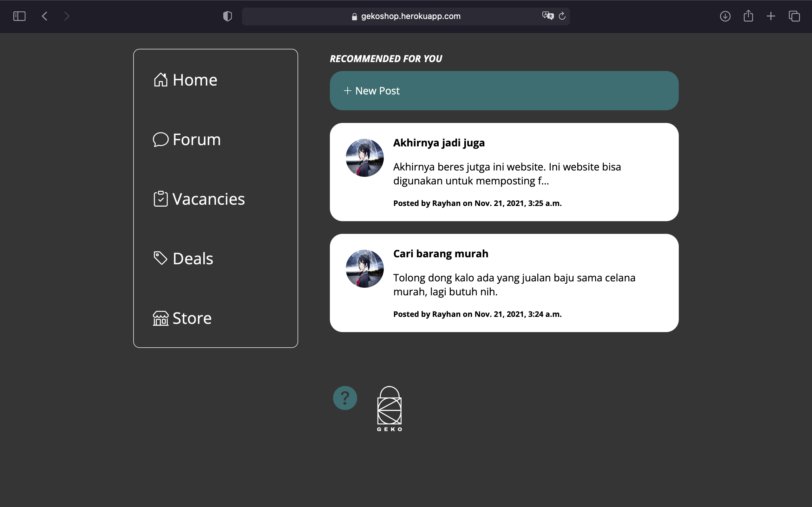The height and width of the screenshot is (507, 812).
Task: Click the Vacancies clipboard icon
Action: pyautogui.click(x=160, y=199)
